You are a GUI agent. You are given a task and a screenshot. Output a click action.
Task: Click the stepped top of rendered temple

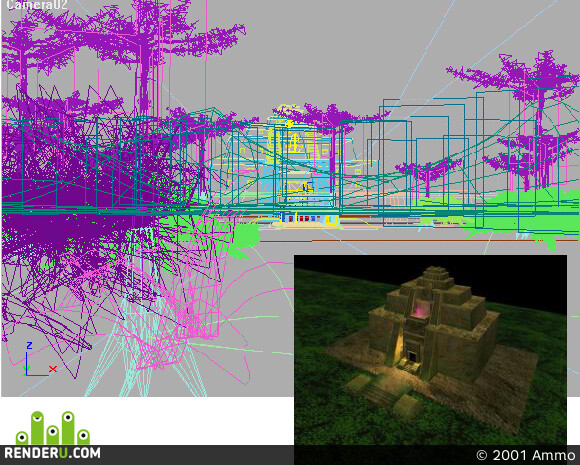pyautogui.click(x=436, y=276)
